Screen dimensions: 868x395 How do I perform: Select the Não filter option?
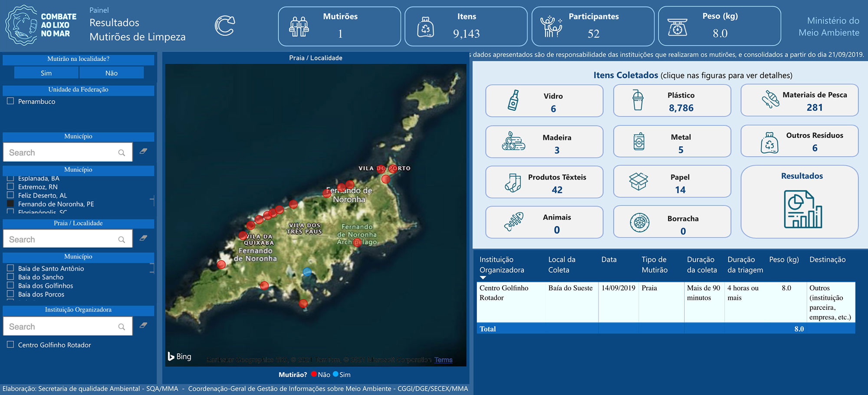(x=112, y=73)
